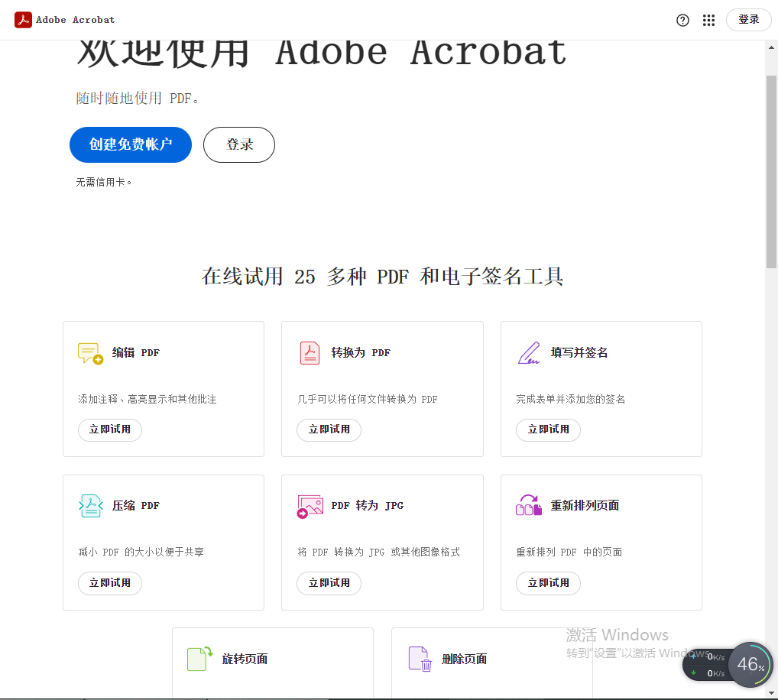Click the scrollbar up arrow
This screenshot has width=778, height=700.
coord(771,47)
